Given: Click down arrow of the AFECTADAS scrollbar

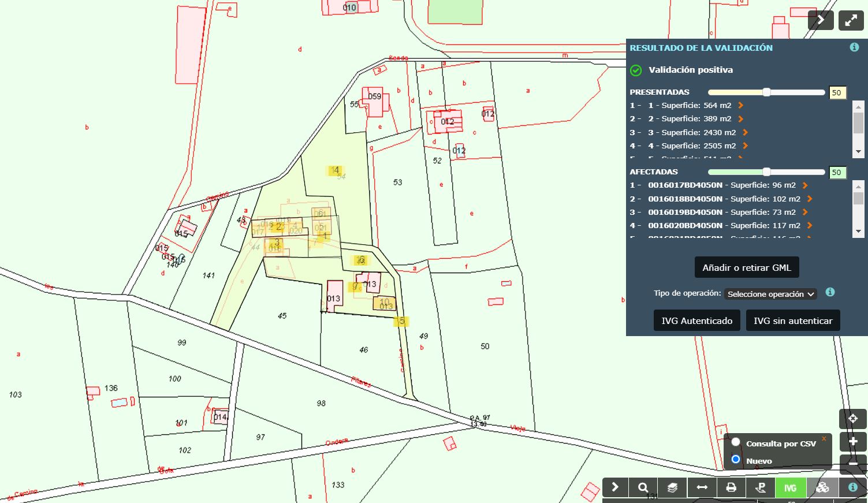Looking at the screenshot, I should coord(859,231).
